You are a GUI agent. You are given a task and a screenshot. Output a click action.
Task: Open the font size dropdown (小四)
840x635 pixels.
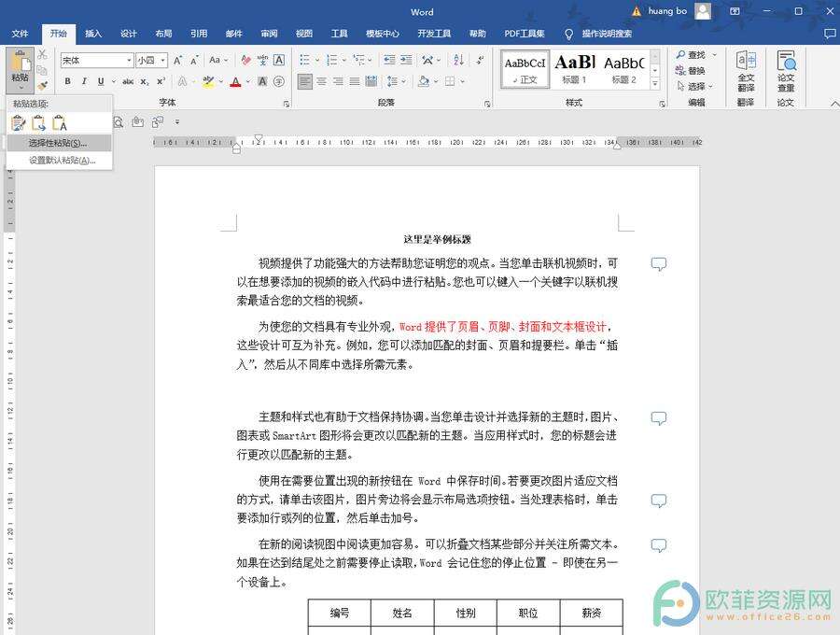162,60
